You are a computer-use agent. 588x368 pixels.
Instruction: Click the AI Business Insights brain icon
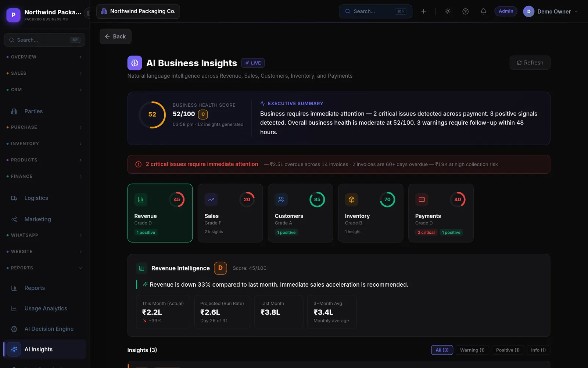point(135,63)
